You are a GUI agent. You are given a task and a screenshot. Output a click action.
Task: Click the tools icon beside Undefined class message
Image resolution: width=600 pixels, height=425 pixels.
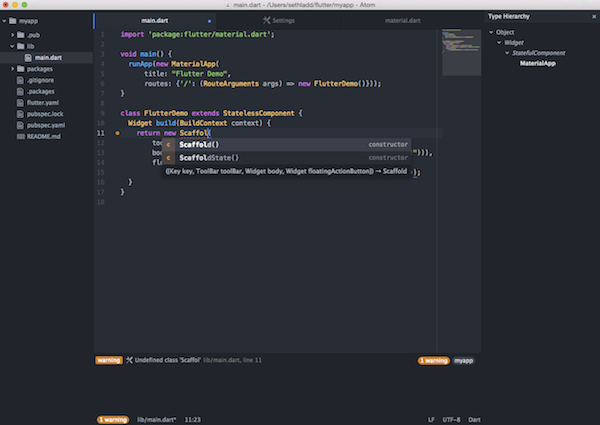point(129,360)
